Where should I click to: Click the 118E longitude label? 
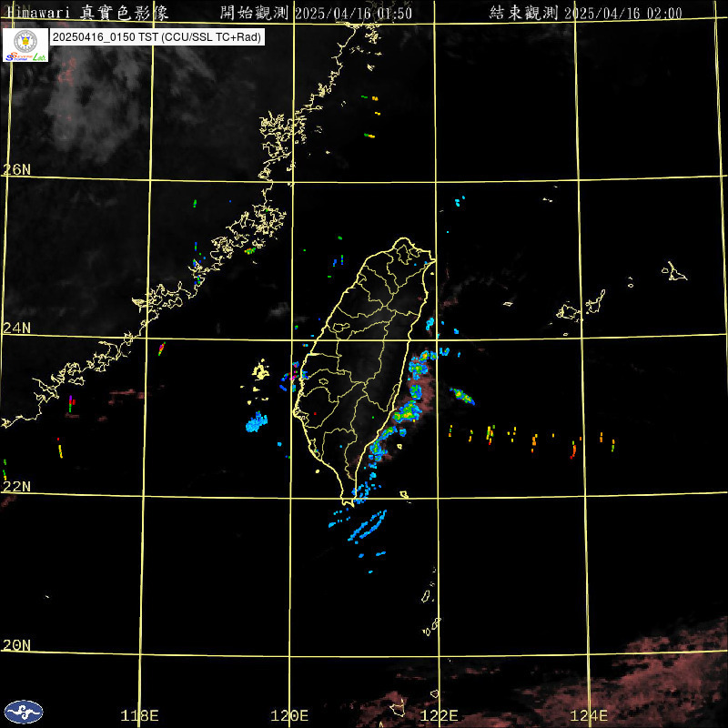[140, 715]
